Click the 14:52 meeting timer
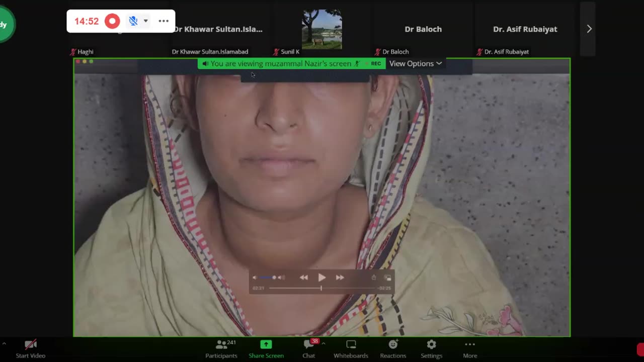 click(x=87, y=21)
